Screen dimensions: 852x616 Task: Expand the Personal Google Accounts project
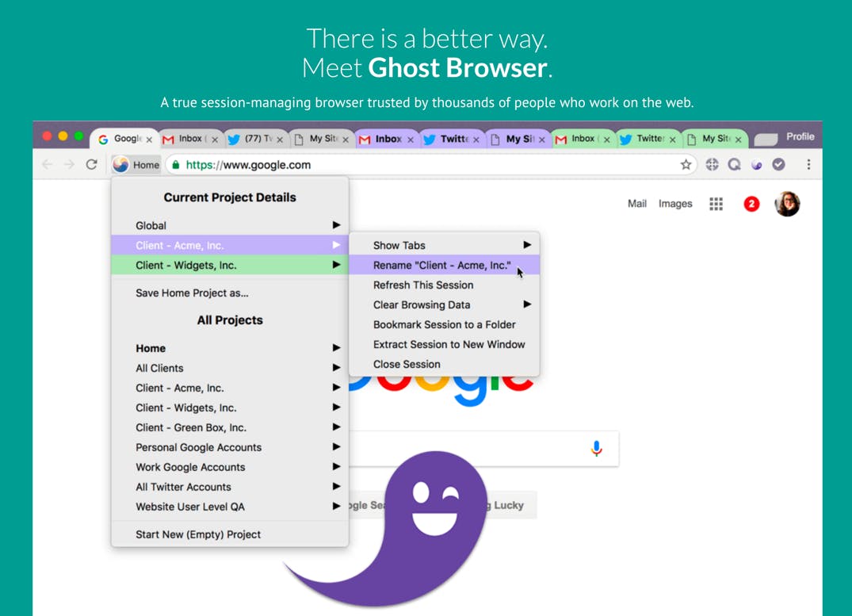coord(230,447)
